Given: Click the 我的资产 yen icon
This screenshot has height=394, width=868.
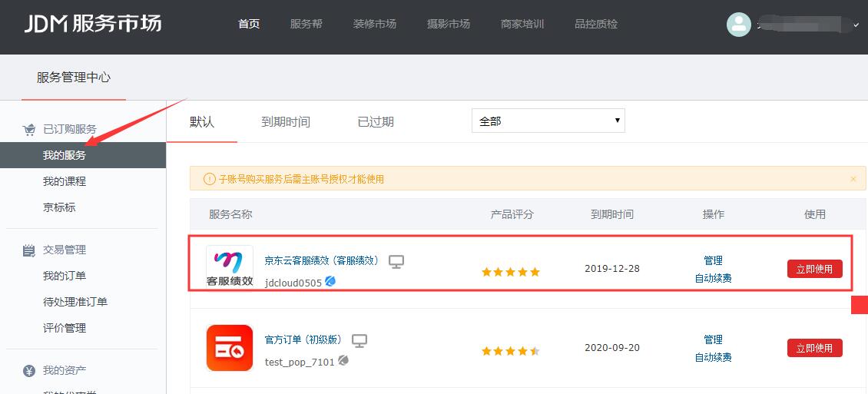Looking at the screenshot, I should tap(28, 370).
